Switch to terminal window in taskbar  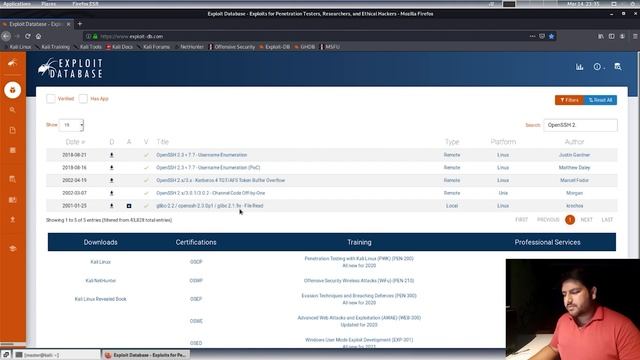tap(57, 355)
